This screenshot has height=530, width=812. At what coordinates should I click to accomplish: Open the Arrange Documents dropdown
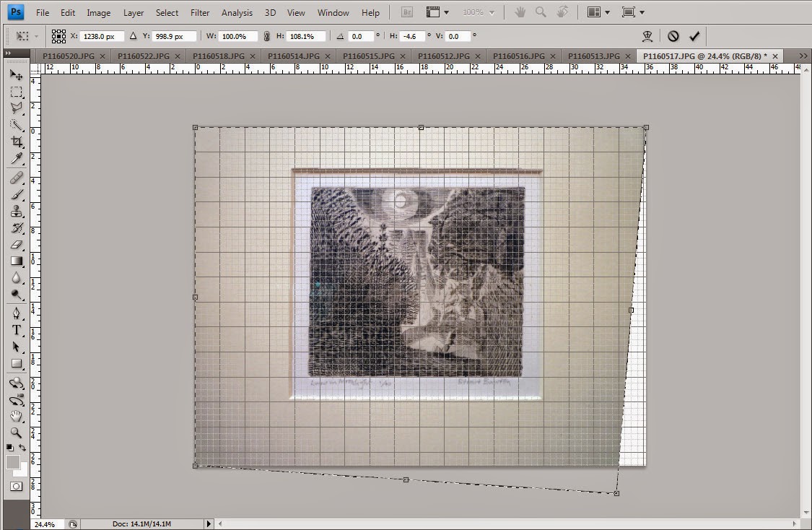tap(598, 12)
